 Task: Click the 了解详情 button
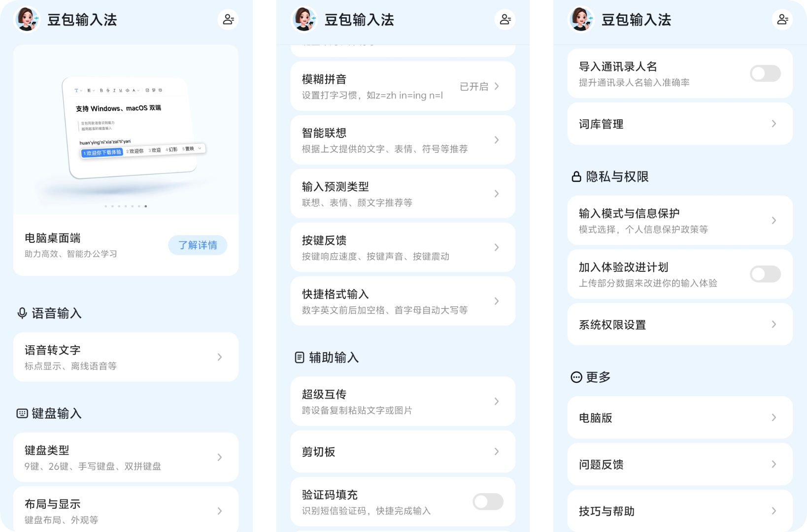[198, 245]
